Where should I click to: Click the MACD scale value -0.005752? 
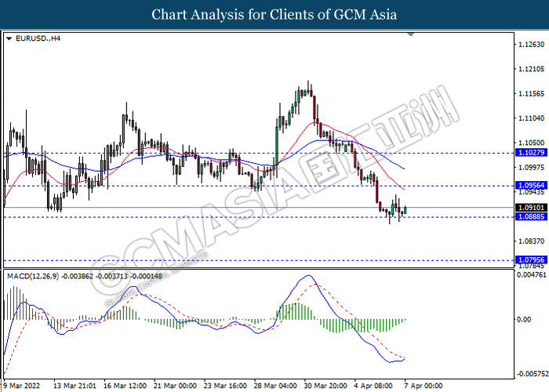pos(533,374)
